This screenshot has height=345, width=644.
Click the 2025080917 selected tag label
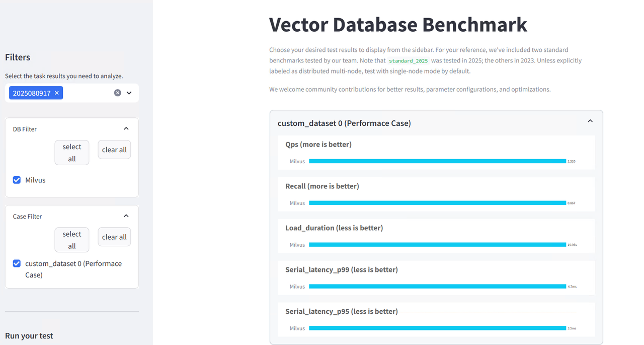point(32,93)
